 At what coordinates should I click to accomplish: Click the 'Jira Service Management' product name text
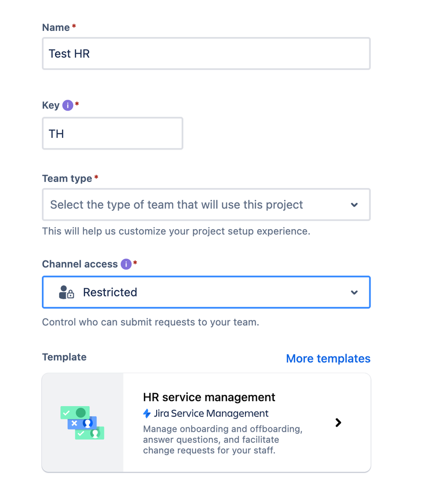pyautogui.click(x=211, y=414)
